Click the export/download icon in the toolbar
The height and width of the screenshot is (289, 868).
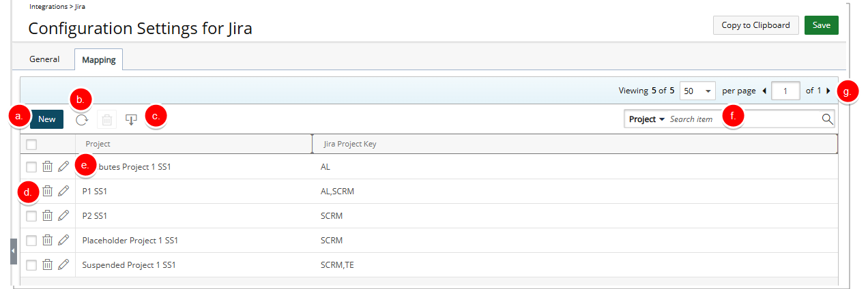coord(131,119)
